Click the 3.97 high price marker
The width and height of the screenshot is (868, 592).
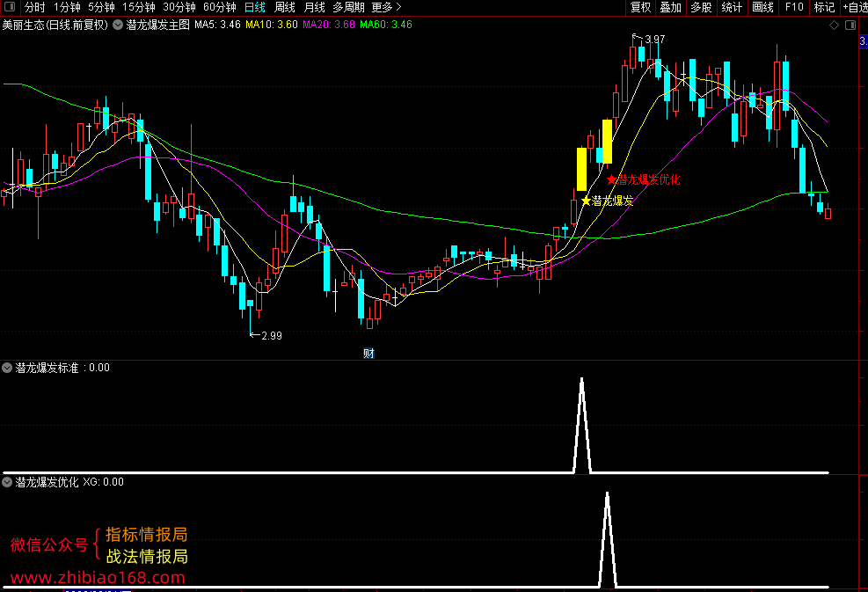[x=655, y=40]
